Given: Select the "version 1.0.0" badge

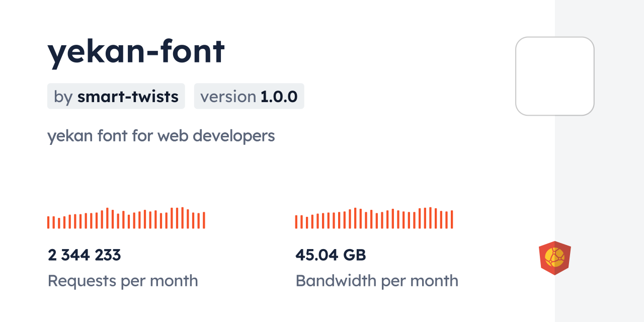Looking at the screenshot, I should pyautogui.click(x=249, y=96).
